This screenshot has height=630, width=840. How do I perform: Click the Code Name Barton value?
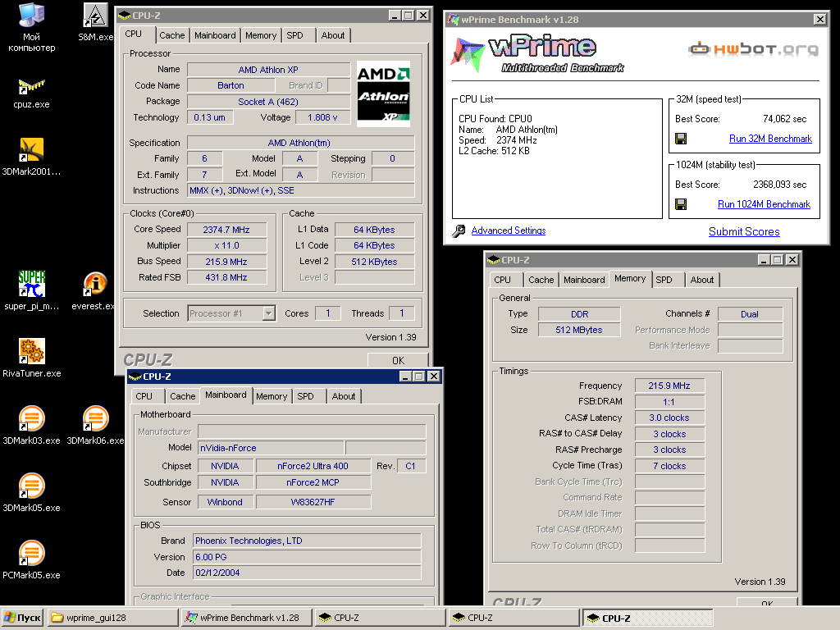pyautogui.click(x=231, y=85)
